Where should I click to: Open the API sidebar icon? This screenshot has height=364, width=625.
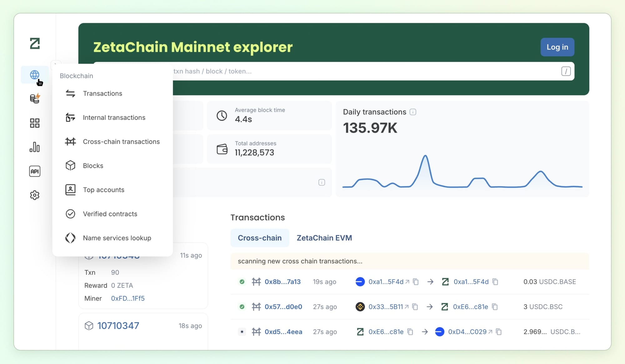click(x=35, y=171)
